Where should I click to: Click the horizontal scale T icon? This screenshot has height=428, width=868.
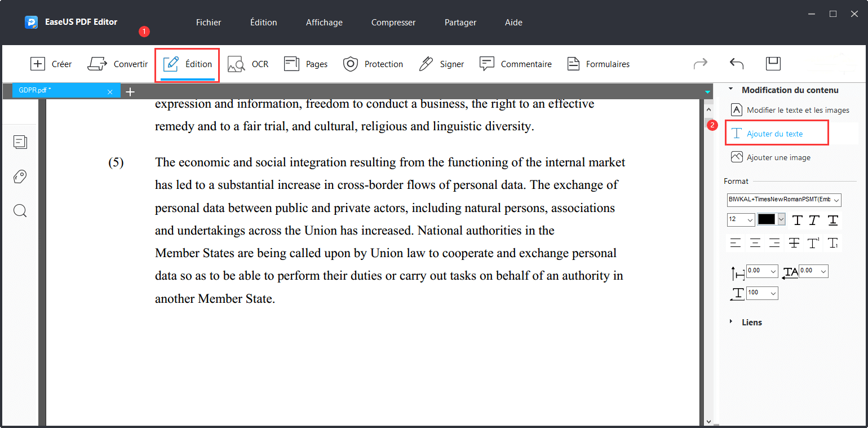pos(737,294)
